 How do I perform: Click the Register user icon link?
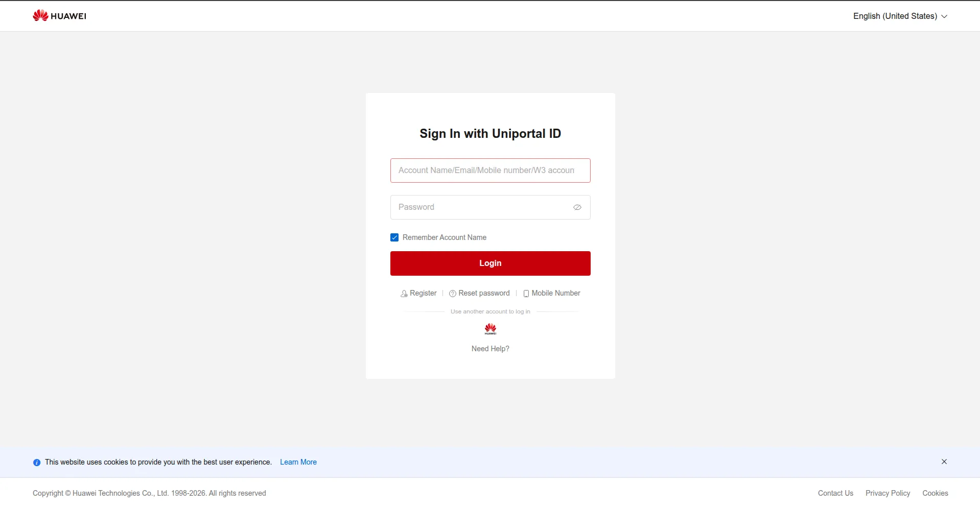404,294
